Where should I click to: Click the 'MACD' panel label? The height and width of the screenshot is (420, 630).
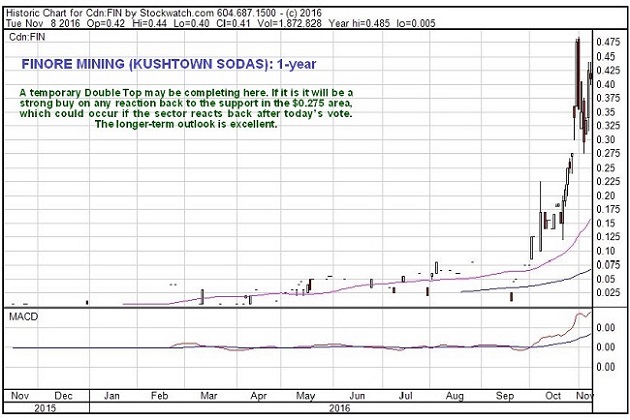coord(24,317)
